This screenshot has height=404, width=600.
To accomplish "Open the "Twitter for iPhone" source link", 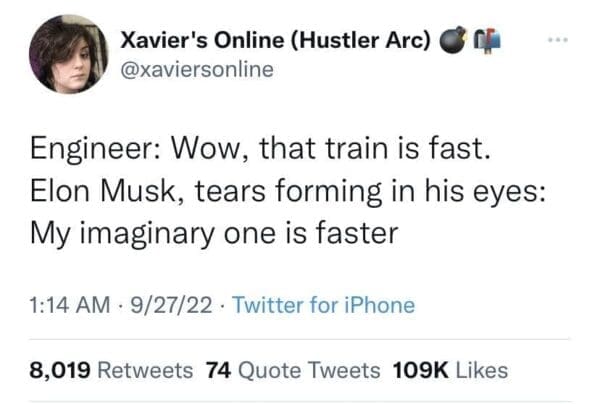I will [x=322, y=306].
